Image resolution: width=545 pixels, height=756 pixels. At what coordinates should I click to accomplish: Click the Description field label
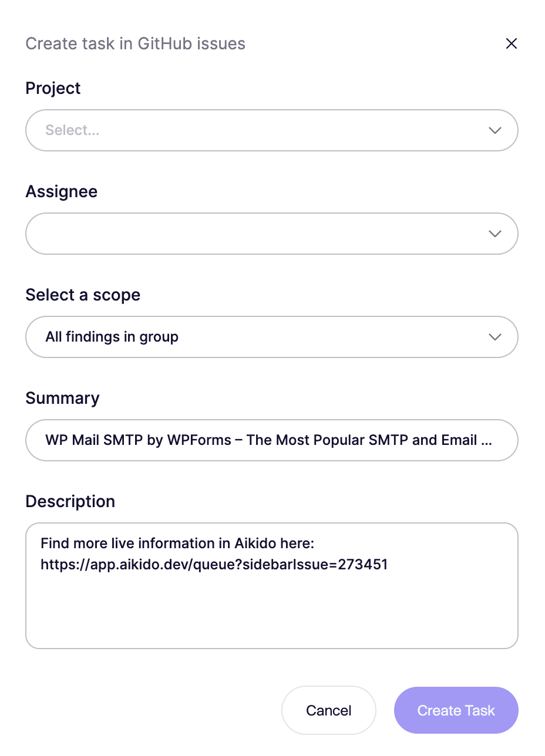click(70, 501)
